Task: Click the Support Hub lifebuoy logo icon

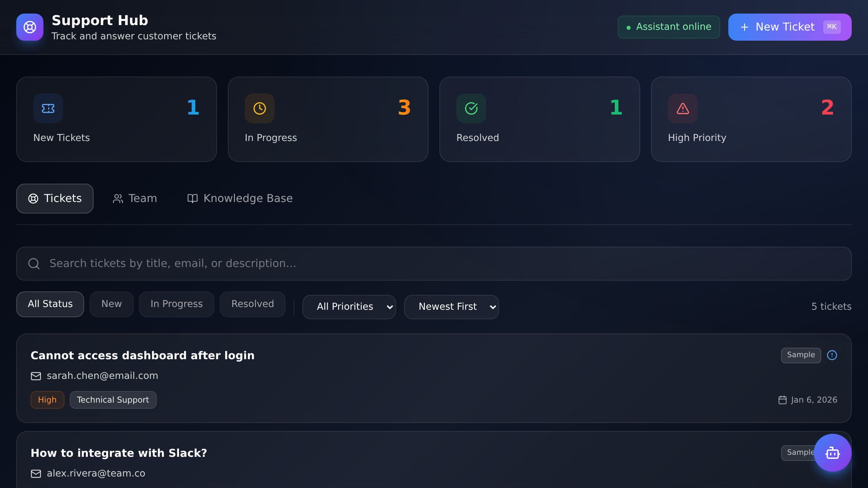Action: pos(30,27)
